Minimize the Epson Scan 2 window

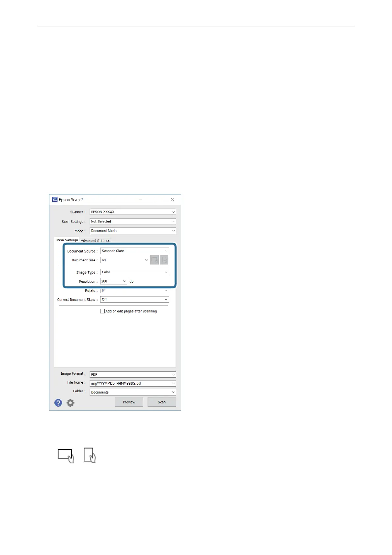[141, 199]
